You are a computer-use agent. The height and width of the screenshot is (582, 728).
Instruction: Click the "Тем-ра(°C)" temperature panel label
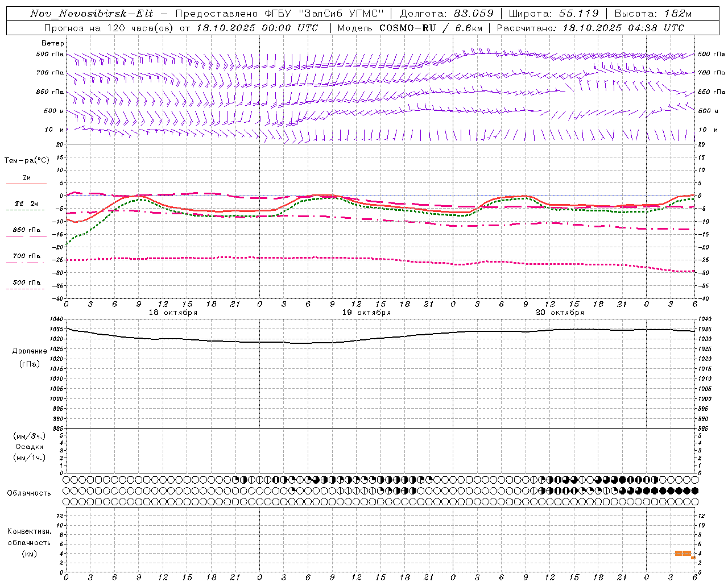click(27, 161)
